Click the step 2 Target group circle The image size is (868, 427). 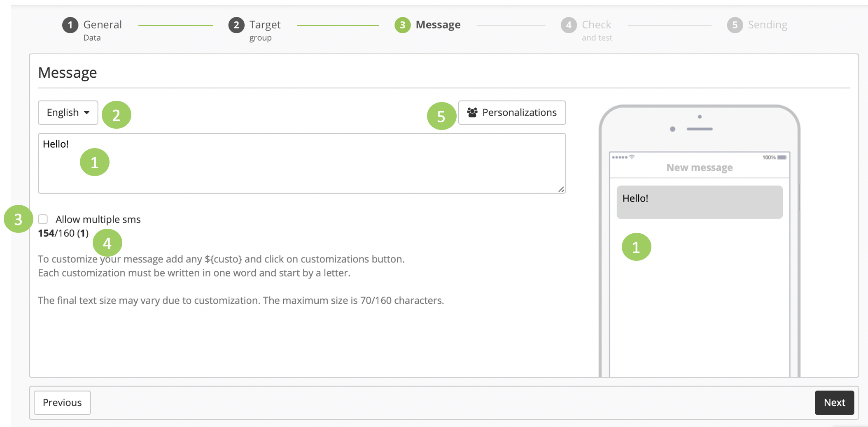(236, 25)
